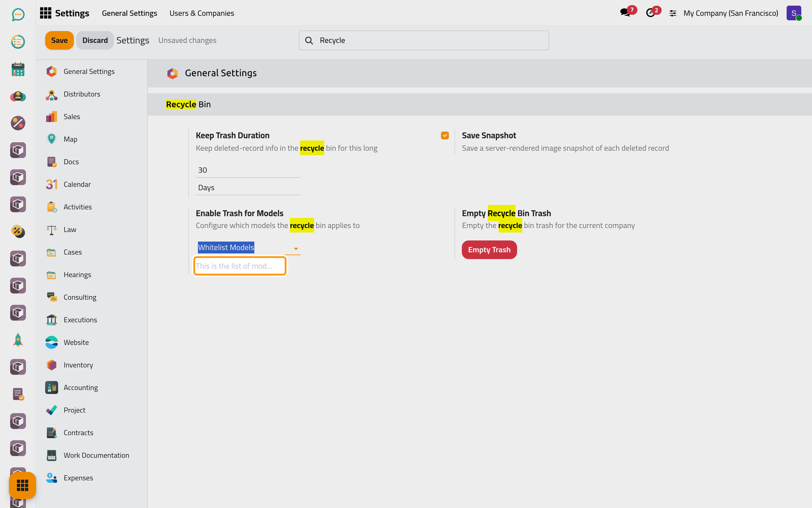The height and width of the screenshot is (508, 812).
Task: Open the activities clock icon with badge 2
Action: [x=650, y=13]
